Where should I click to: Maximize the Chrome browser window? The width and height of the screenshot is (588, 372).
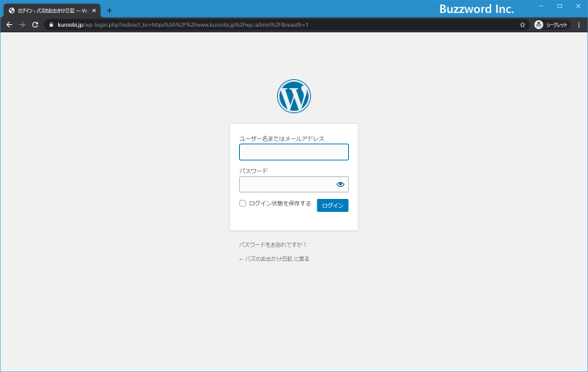559,6
